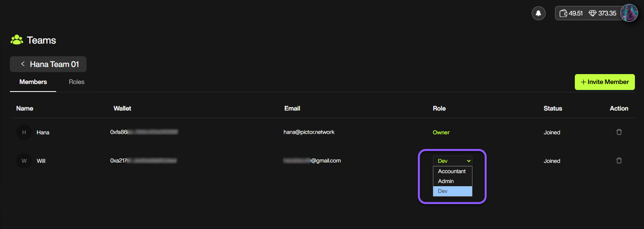Select Accountant from the role list
The width and height of the screenshot is (644, 229).
[452, 171]
